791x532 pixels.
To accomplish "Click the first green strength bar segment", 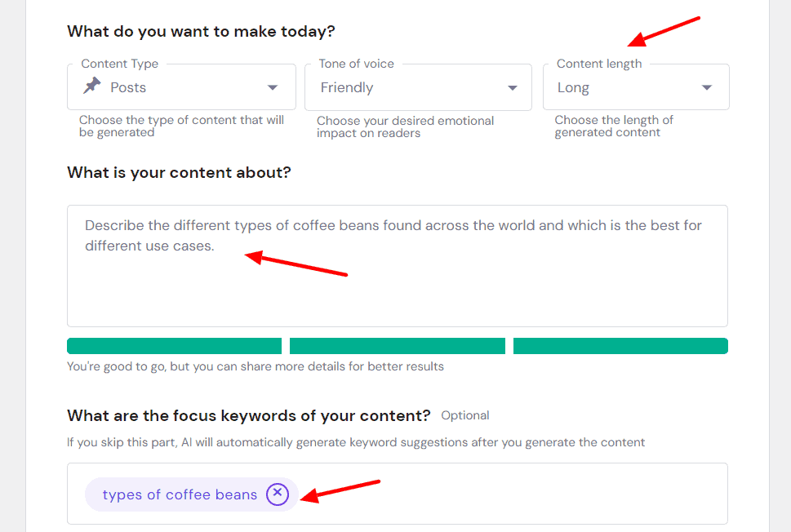I will 174,346.
